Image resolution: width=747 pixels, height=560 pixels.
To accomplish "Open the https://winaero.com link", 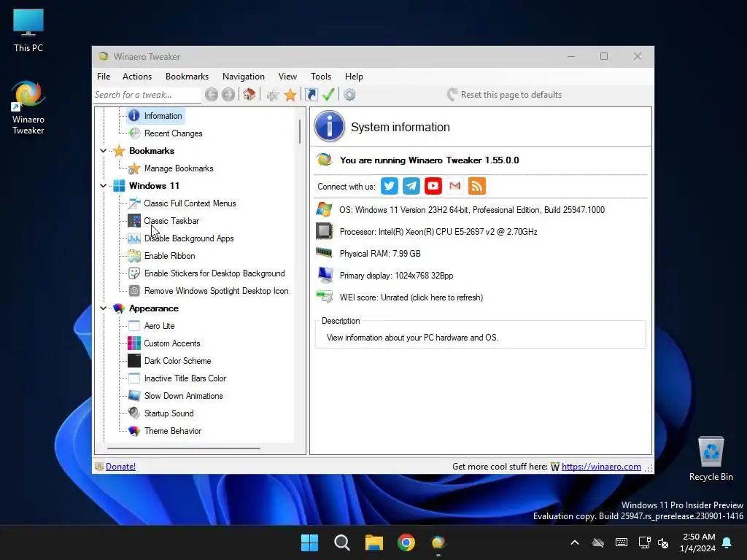I will [601, 467].
